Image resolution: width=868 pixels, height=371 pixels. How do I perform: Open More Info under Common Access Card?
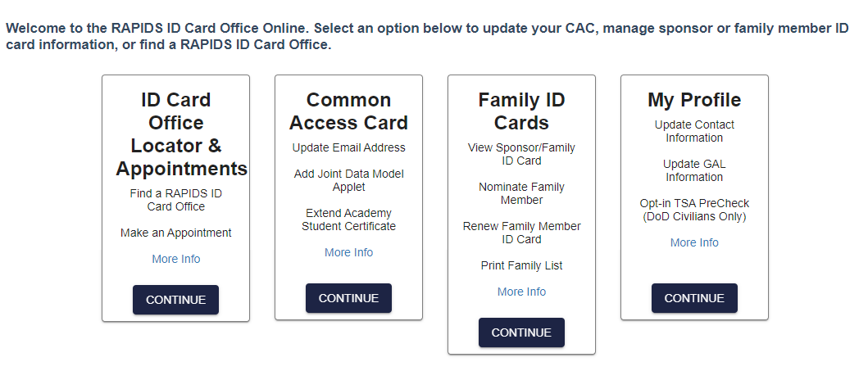pyautogui.click(x=348, y=252)
